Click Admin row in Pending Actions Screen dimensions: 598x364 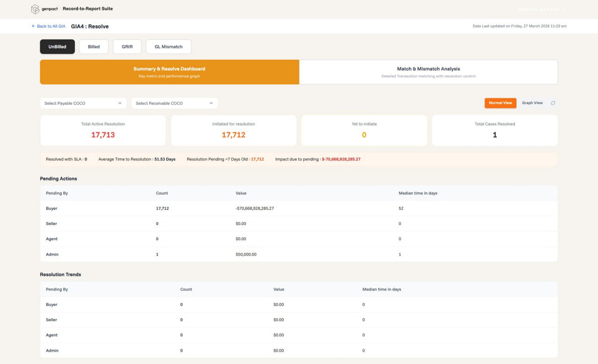point(299,255)
